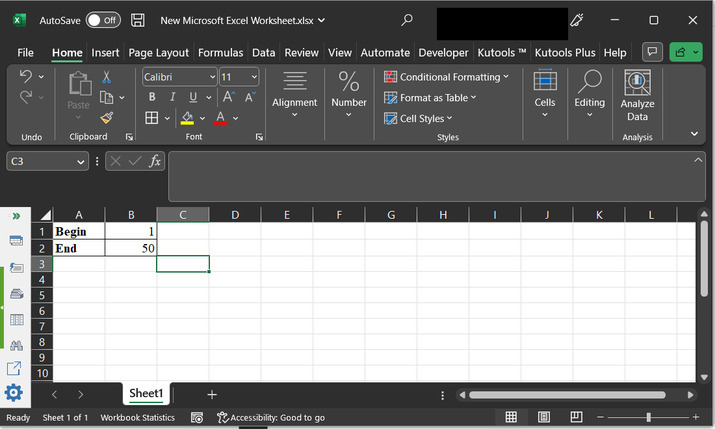The height and width of the screenshot is (429, 715).
Task: Open the search magnifier in title bar
Action: pos(407,20)
